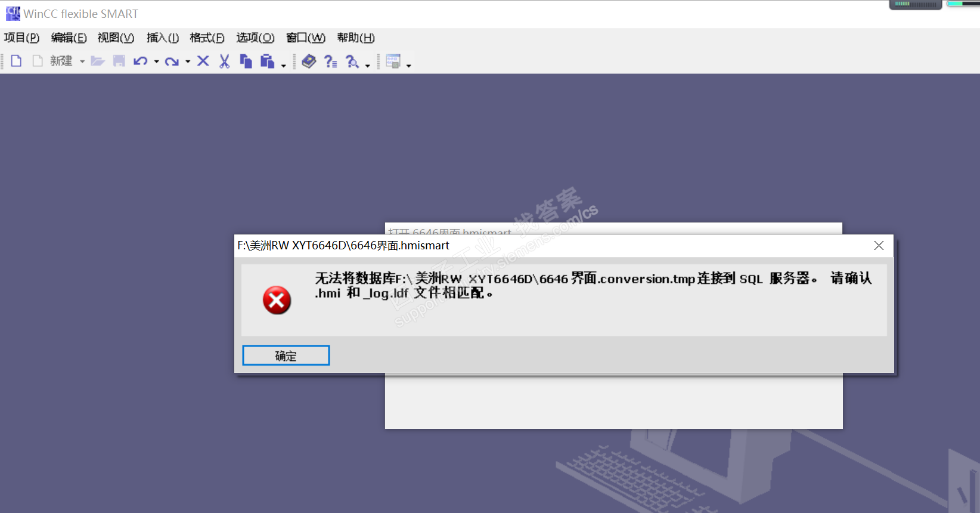Open the 视图(V) menu
The image size is (980, 513).
(x=116, y=38)
